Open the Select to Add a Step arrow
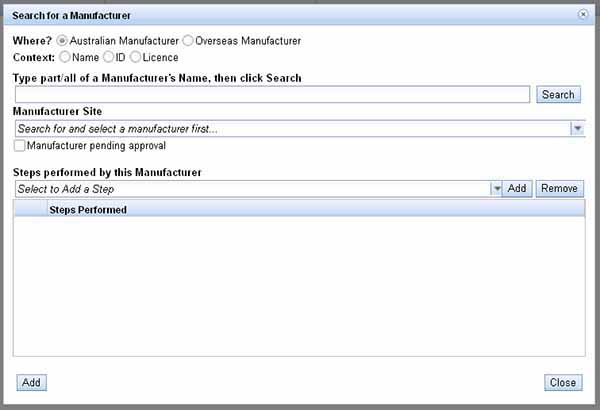 pos(496,188)
